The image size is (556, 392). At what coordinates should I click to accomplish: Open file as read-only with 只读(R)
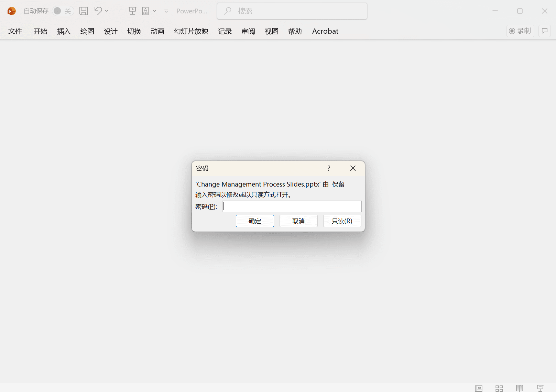342,221
